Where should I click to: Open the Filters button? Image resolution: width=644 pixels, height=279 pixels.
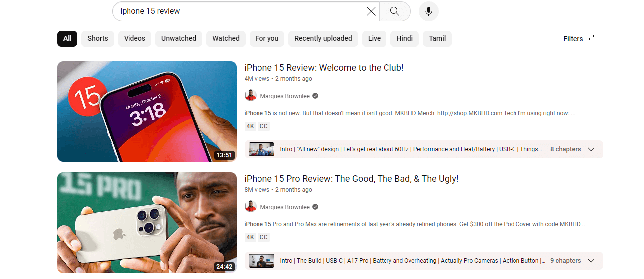[x=580, y=39]
